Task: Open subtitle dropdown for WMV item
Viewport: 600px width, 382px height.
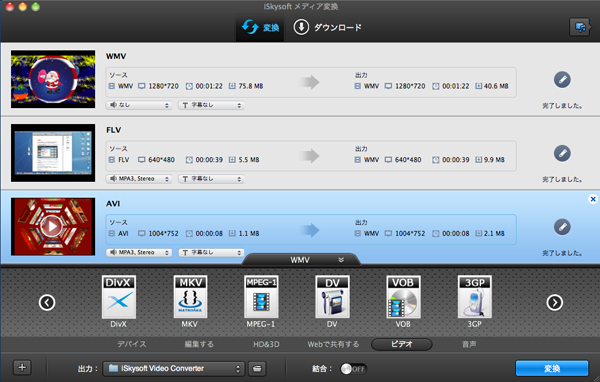Action: [x=211, y=105]
